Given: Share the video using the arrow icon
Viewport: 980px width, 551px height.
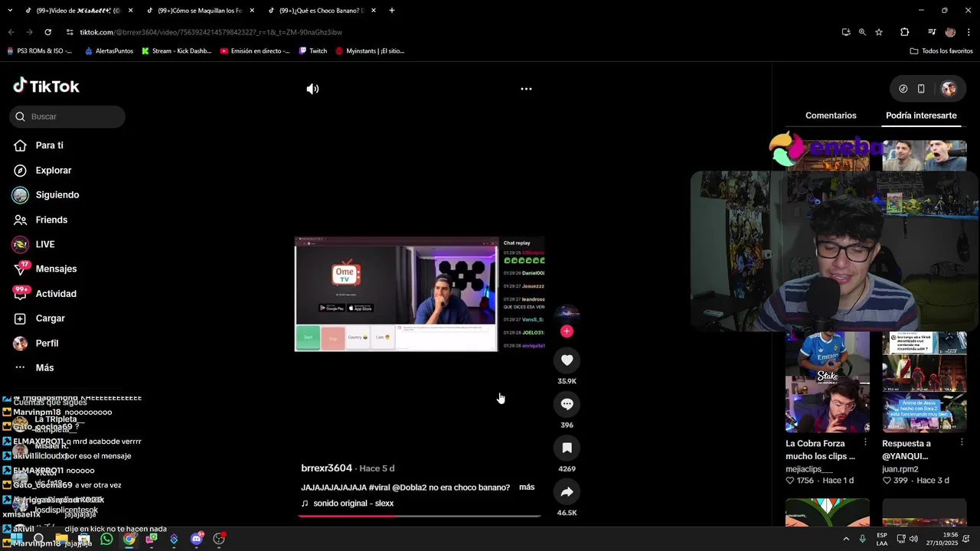Looking at the screenshot, I should coord(567,492).
